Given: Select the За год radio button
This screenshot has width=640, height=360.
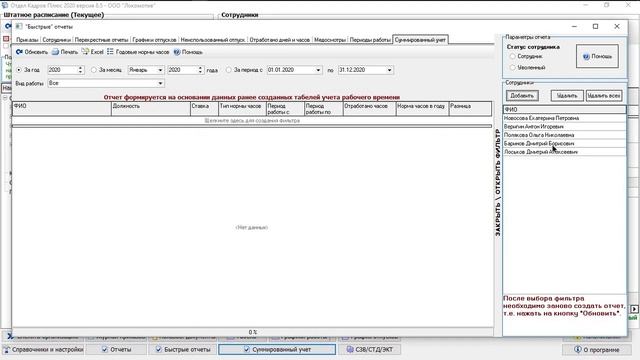Looking at the screenshot, I should click(x=19, y=70).
